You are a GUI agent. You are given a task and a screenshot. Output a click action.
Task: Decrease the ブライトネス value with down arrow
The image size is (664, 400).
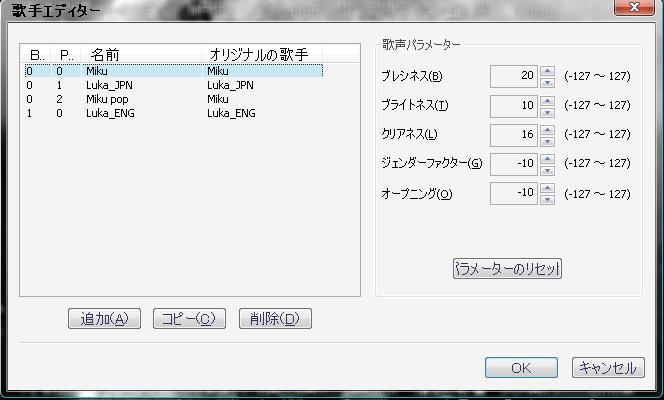(x=547, y=112)
